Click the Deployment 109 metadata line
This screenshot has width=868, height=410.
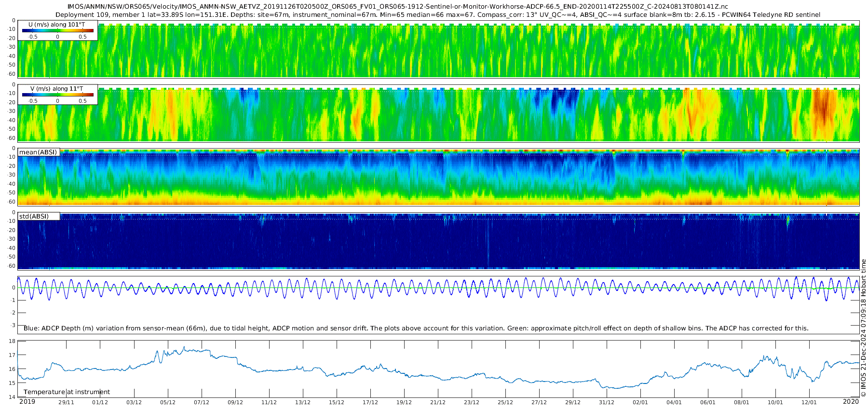(x=437, y=15)
